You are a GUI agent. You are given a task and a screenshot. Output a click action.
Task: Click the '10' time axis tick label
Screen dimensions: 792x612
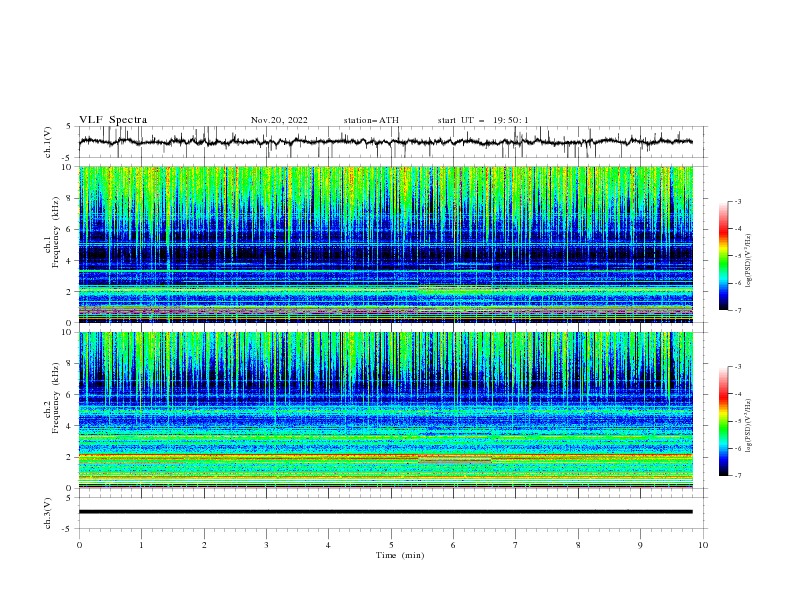[x=703, y=545]
